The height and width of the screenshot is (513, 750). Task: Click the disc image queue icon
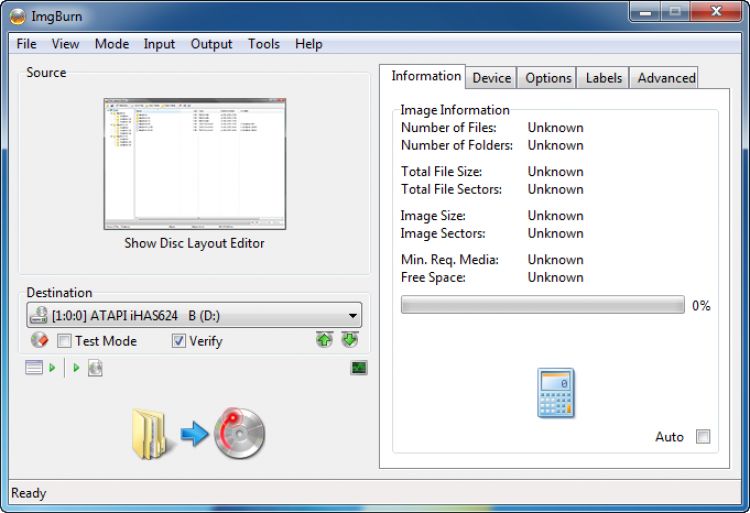pos(95,368)
